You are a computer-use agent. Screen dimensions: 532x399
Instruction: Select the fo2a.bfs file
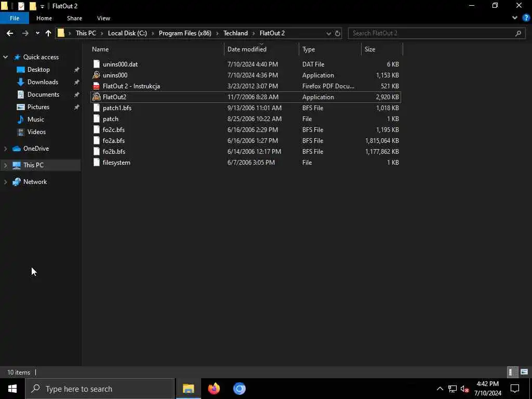pos(114,140)
